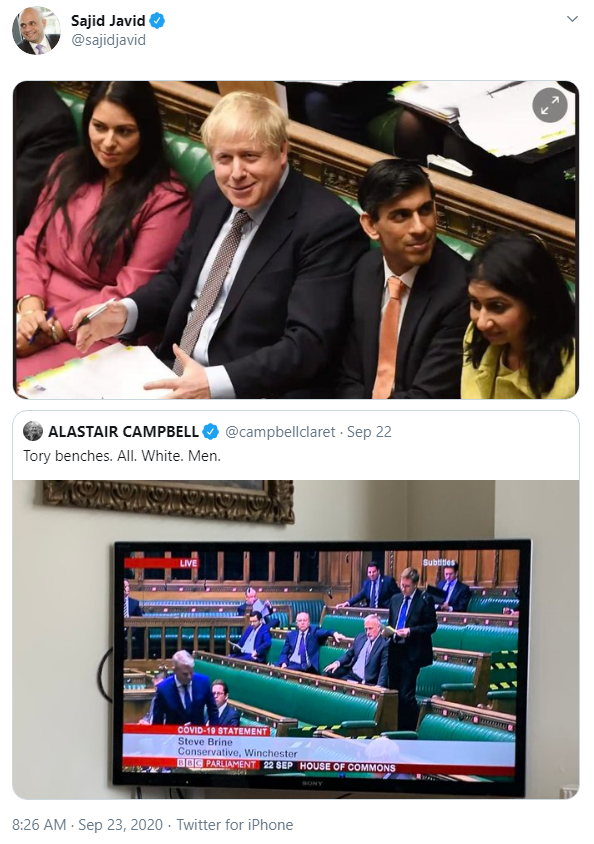Open ALASTAIR CAMPBELL's quoted profile name
The image size is (594, 844).
123,432
